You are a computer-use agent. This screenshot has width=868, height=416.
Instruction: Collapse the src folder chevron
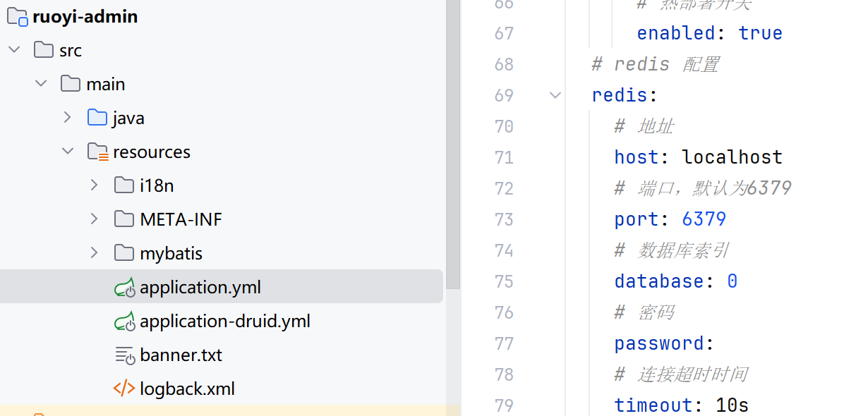coord(14,50)
